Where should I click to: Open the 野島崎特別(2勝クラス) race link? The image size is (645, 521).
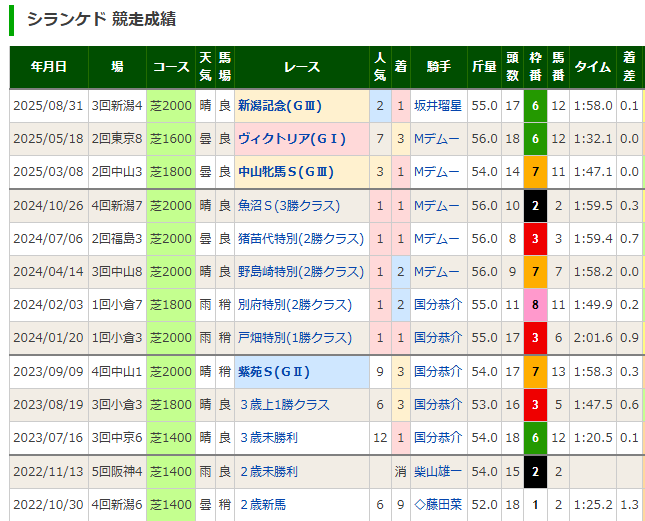[x=300, y=272]
